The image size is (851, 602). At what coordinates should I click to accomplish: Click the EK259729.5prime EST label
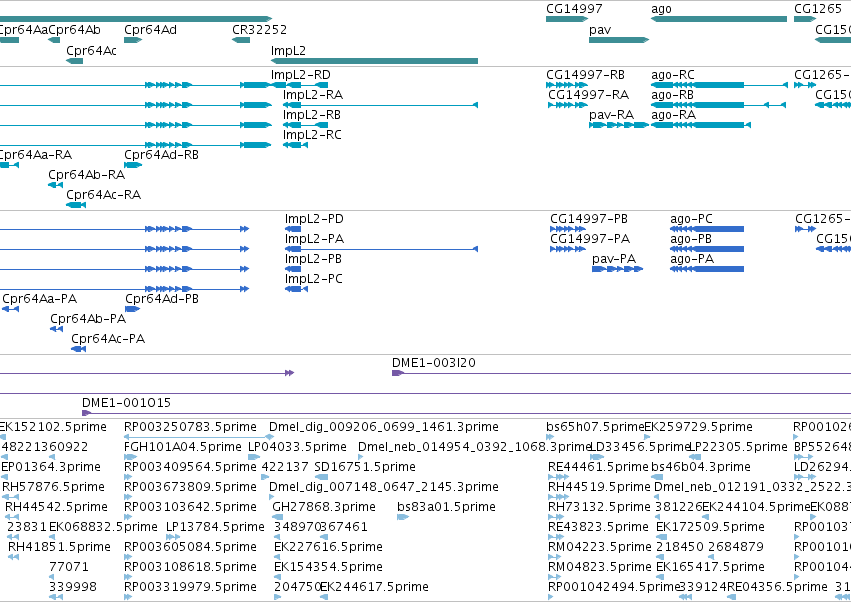698,427
